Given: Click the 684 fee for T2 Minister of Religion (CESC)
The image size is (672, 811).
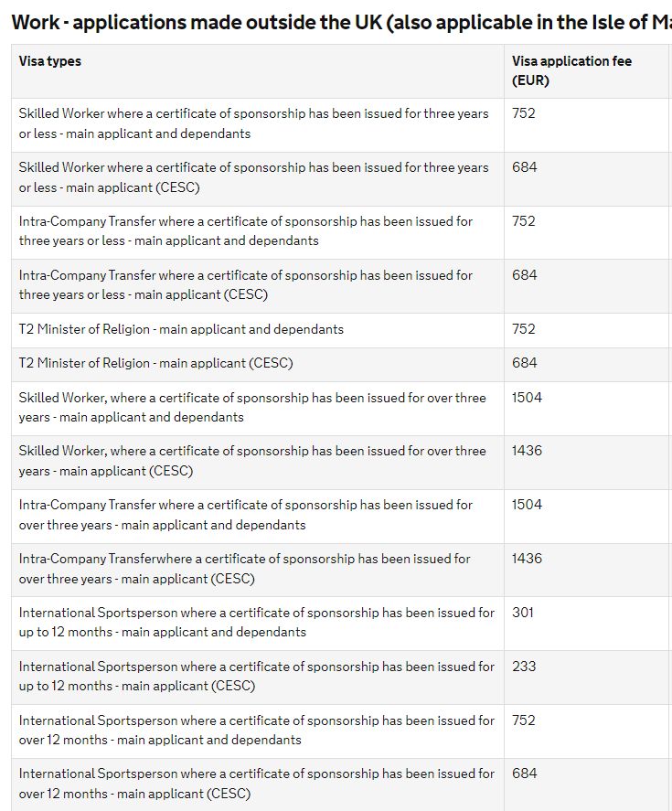Looking at the screenshot, I should [x=525, y=363].
